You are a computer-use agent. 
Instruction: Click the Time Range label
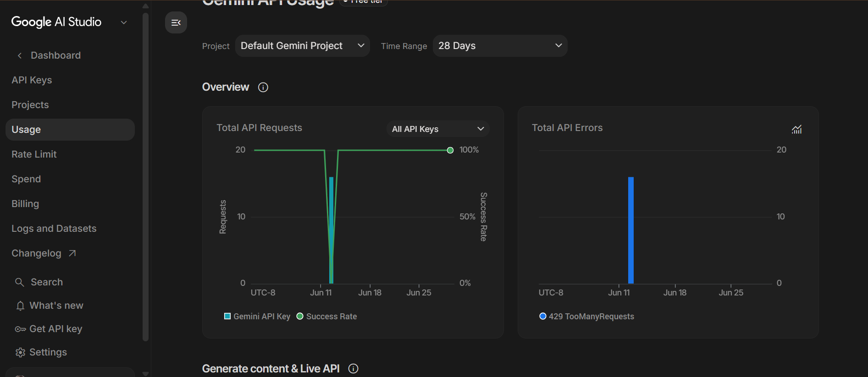(x=404, y=46)
